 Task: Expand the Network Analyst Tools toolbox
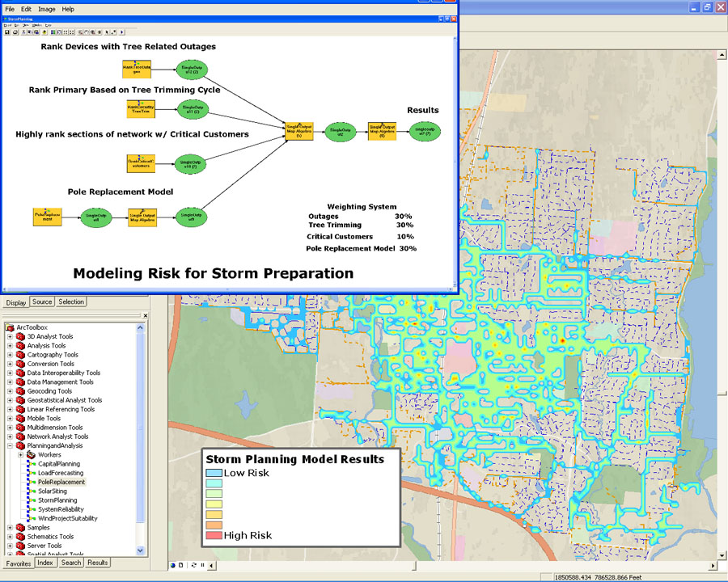click(x=10, y=436)
